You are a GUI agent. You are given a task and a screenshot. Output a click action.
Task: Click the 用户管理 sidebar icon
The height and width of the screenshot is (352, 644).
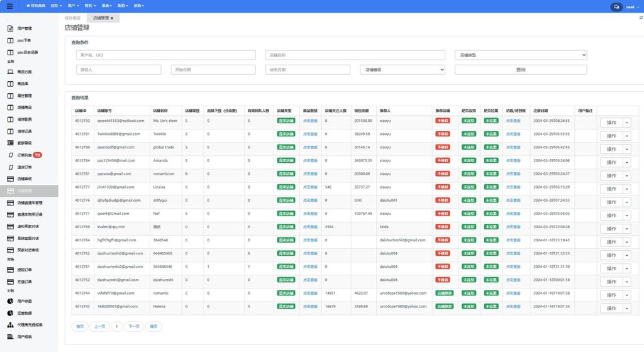(10, 29)
